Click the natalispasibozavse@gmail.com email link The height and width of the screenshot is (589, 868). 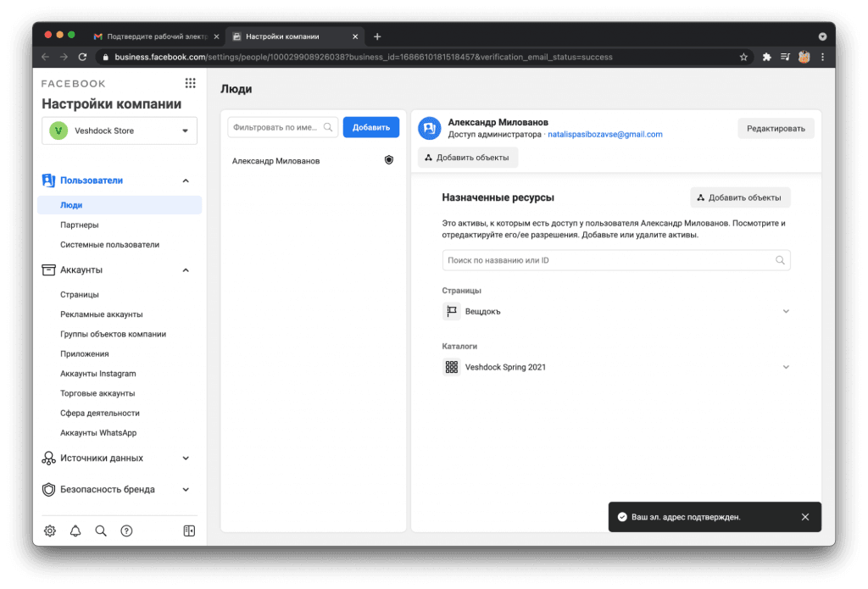pyautogui.click(x=605, y=135)
